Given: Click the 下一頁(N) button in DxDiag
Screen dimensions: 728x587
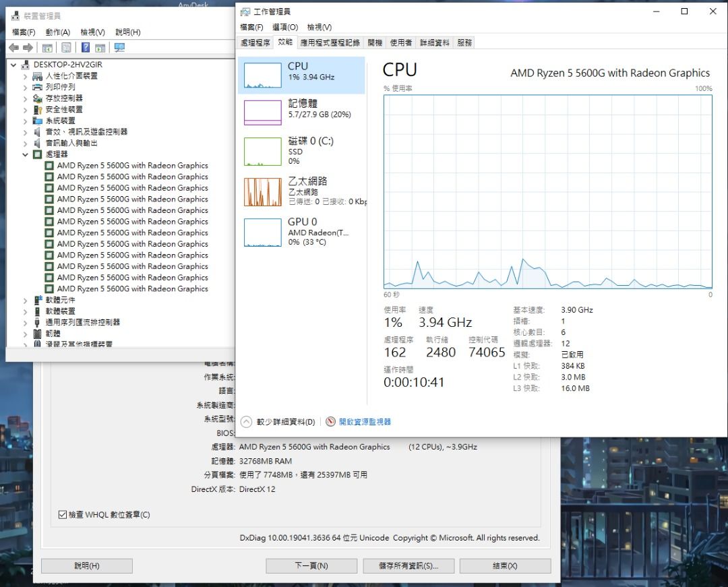Looking at the screenshot, I should click(x=311, y=566).
